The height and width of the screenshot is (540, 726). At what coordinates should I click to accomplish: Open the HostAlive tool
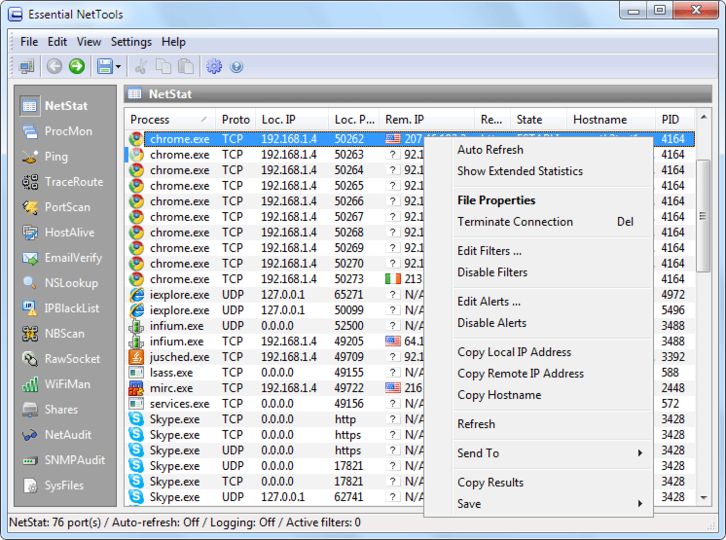(58, 232)
